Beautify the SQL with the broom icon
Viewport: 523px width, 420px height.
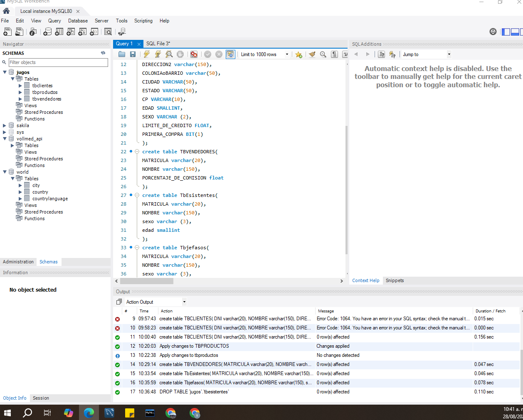[x=312, y=54]
